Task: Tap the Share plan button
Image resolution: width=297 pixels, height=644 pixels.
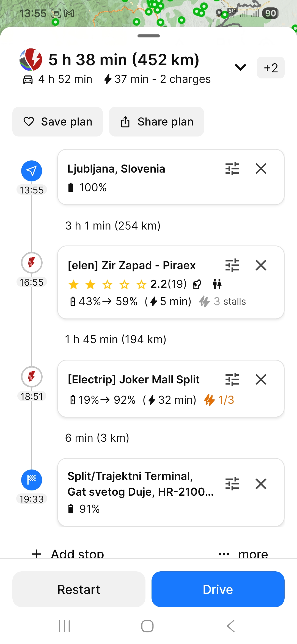Action: (156, 122)
